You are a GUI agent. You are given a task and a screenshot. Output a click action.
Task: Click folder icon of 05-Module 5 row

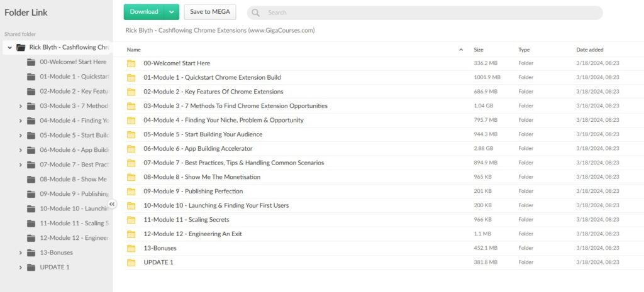tap(131, 134)
